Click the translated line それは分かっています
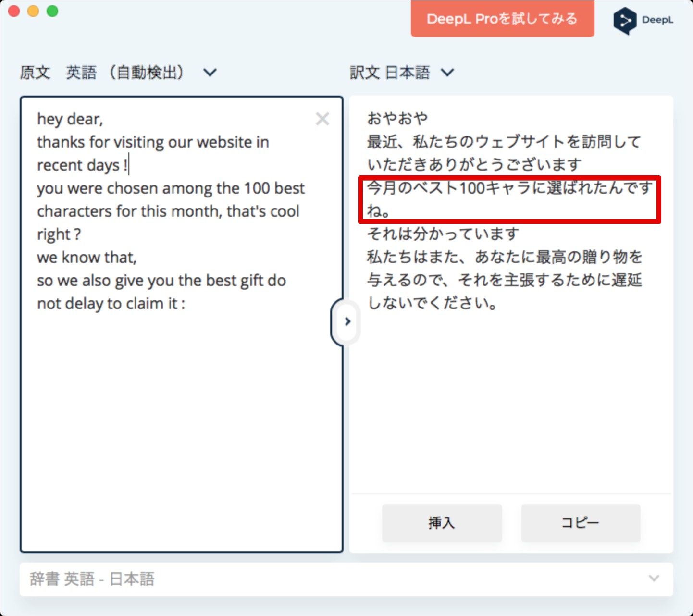The height and width of the screenshot is (616, 693). pyautogui.click(x=443, y=234)
